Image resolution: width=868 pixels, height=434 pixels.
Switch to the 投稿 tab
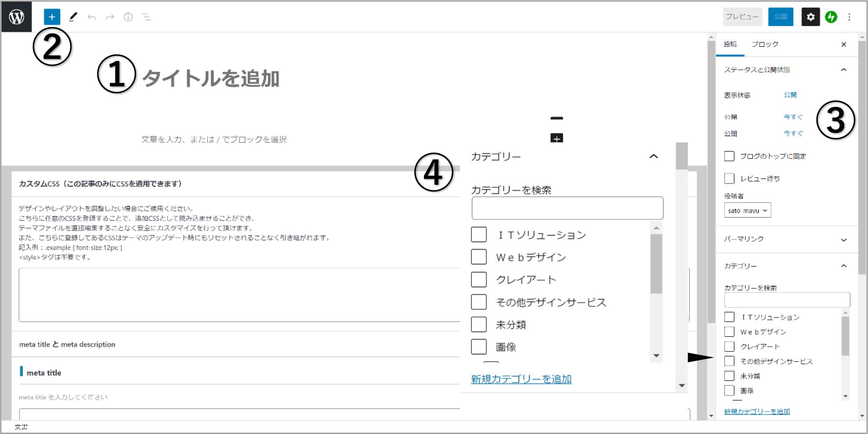pyautogui.click(x=730, y=44)
